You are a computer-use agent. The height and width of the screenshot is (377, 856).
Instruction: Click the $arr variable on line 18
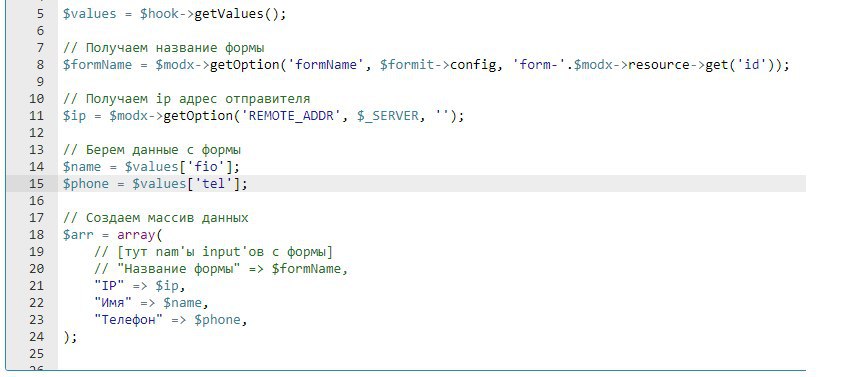click(x=78, y=235)
